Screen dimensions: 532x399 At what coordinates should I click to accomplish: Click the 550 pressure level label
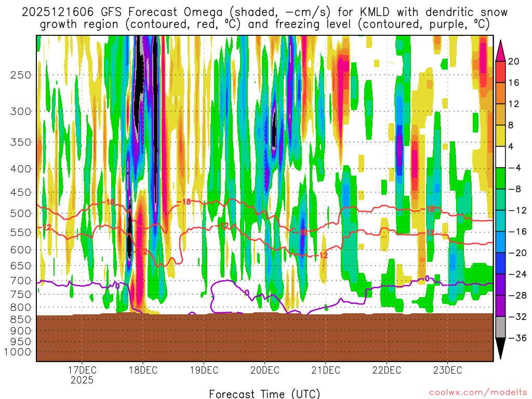point(21,232)
